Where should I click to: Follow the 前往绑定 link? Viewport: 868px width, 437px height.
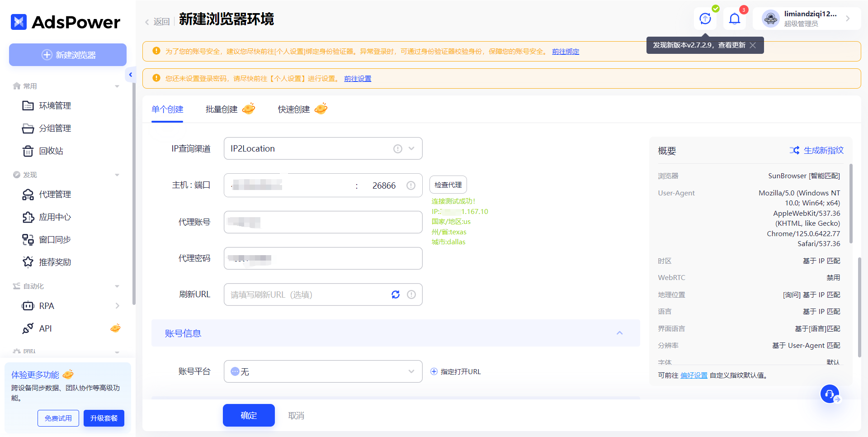[x=566, y=51]
